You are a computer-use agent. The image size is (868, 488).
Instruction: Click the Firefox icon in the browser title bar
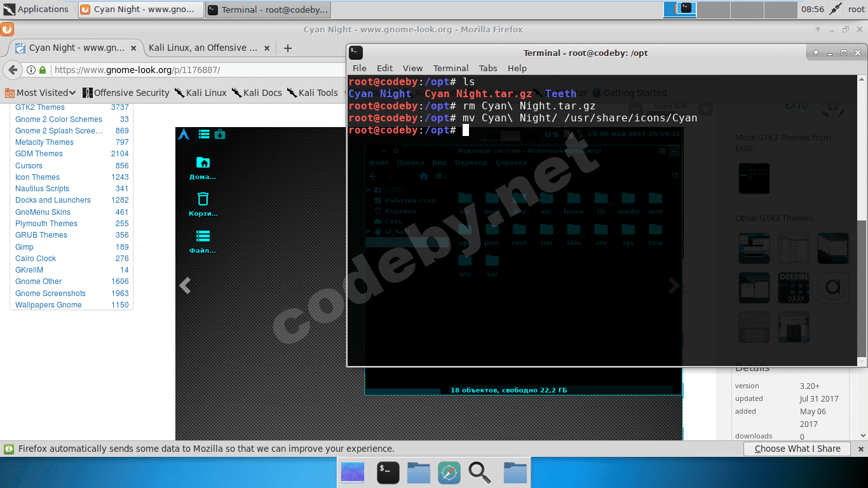[7, 29]
